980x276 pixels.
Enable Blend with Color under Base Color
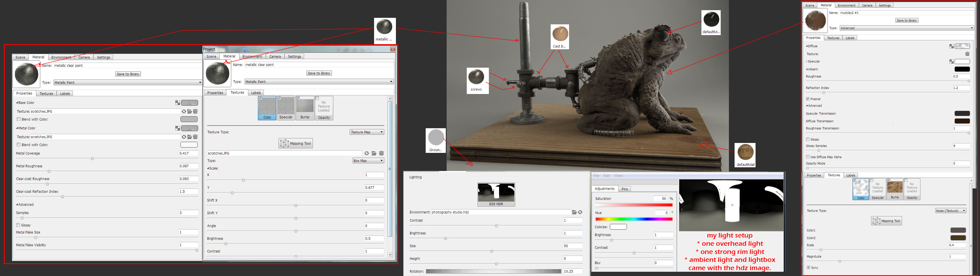pyautogui.click(x=18, y=119)
